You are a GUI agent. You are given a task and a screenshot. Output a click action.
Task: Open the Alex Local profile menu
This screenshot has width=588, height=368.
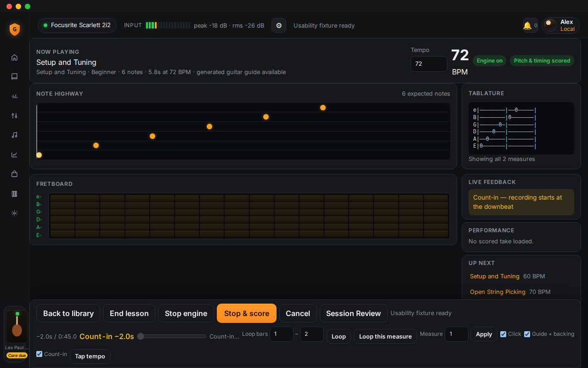(x=560, y=25)
